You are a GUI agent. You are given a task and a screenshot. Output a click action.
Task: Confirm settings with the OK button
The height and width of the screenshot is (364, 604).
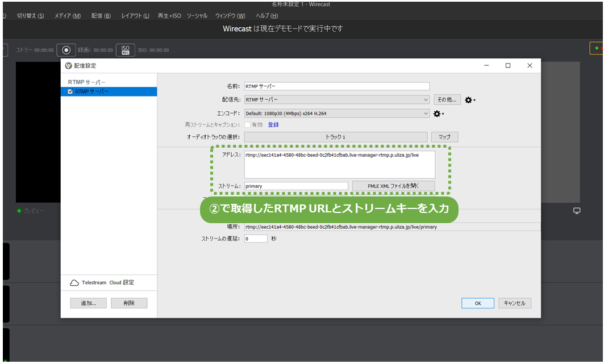(478, 303)
